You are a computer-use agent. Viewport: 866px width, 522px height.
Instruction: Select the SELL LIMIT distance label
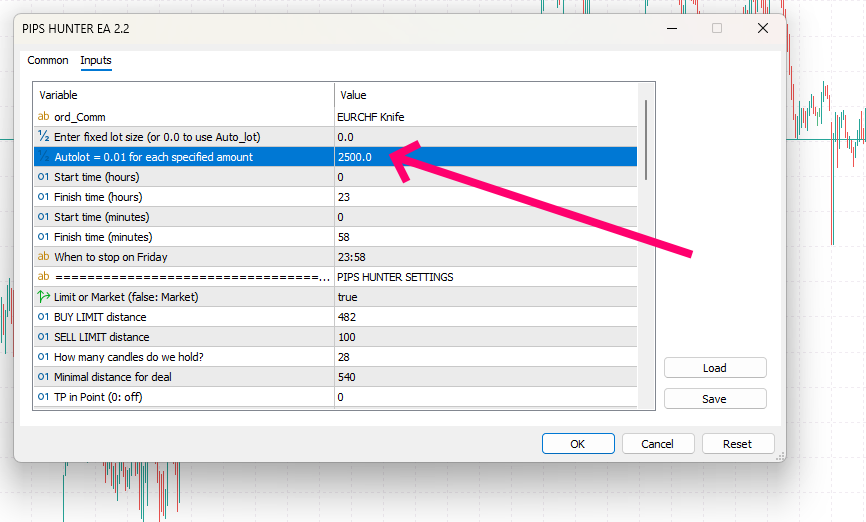click(102, 337)
